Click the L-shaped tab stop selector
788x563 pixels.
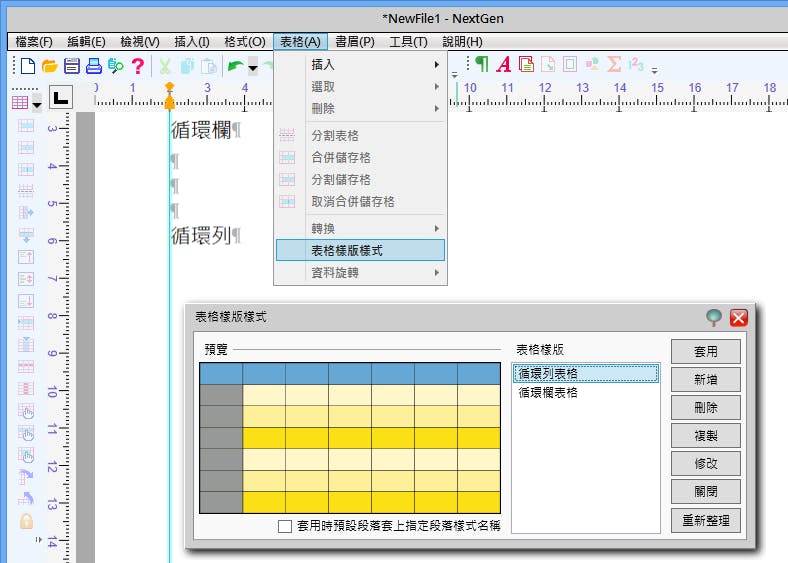(61, 97)
